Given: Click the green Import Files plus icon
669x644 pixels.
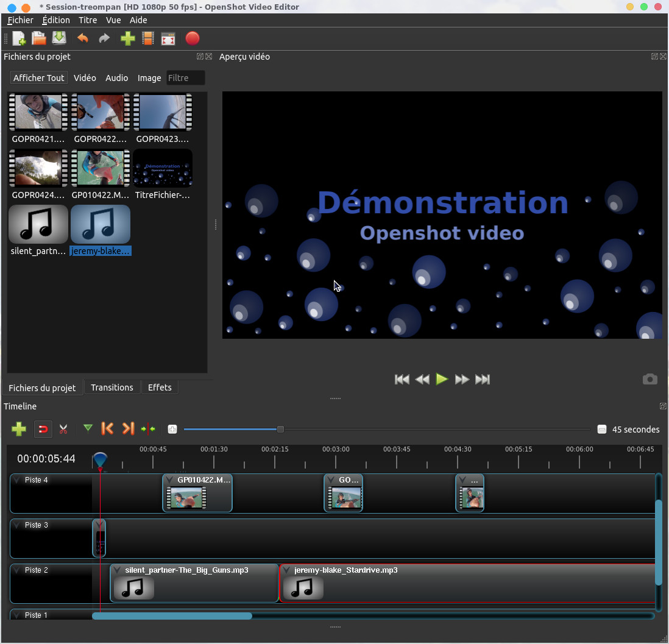Looking at the screenshot, I should coord(127,38).
